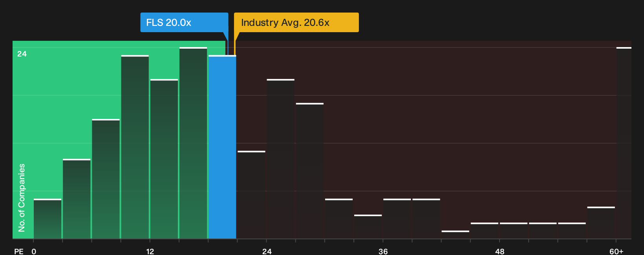Click the "48" x-axis label
This screenshot has height=255, width=644.
pyautogui.click(x=500, y=251)
